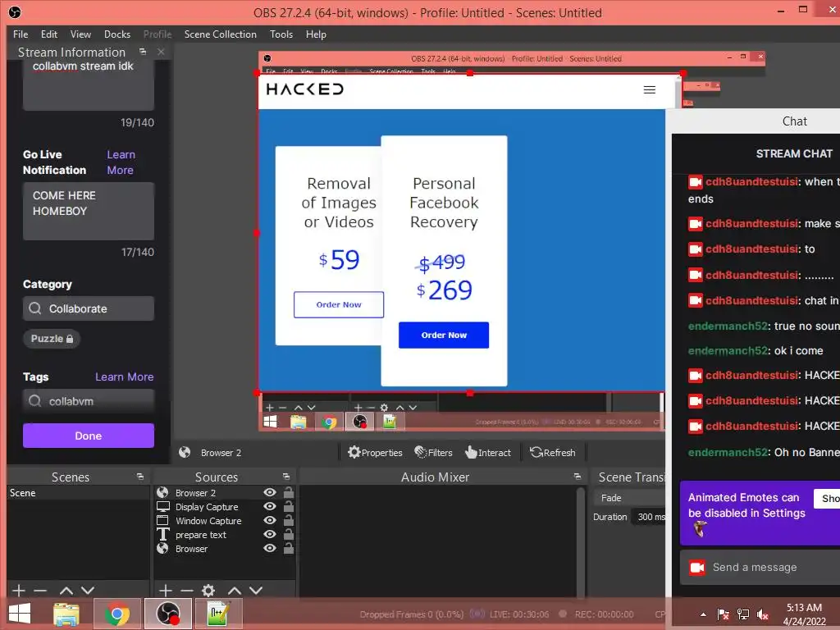Add a new source with plus icon

click(x=166, y=591)
